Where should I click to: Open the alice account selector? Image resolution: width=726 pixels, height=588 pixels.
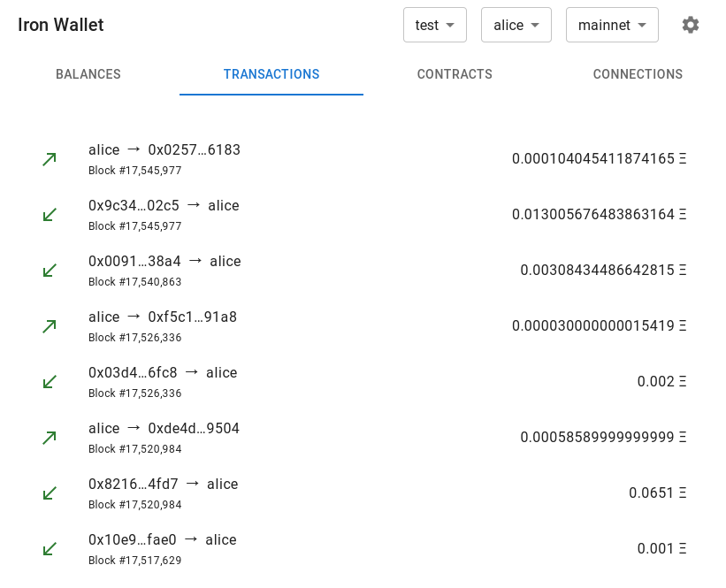click(516, 25)
